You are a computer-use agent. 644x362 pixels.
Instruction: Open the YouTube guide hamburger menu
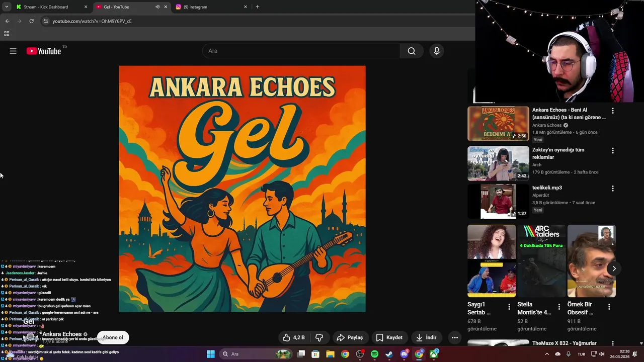tap(13, 51)
